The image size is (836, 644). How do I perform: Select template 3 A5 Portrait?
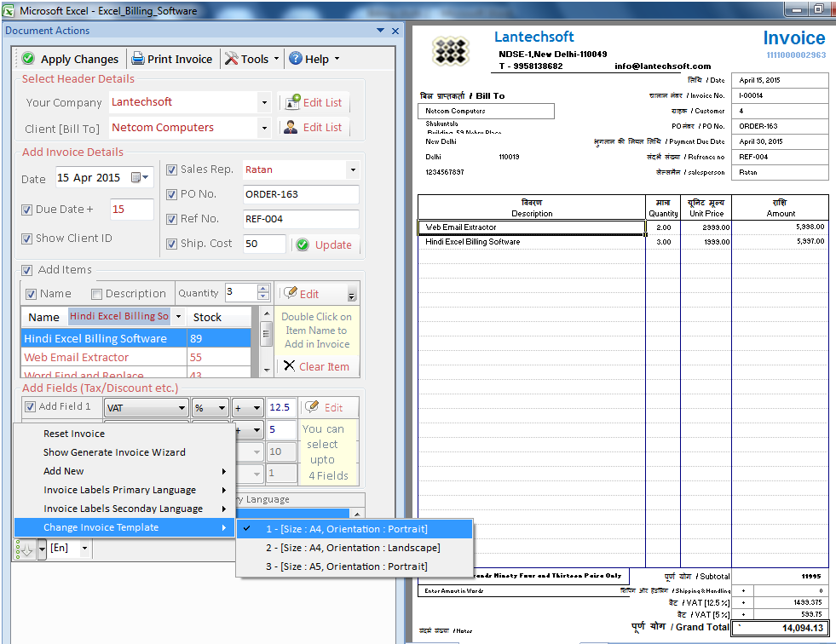pyautogui.click(x=355, y=566)
